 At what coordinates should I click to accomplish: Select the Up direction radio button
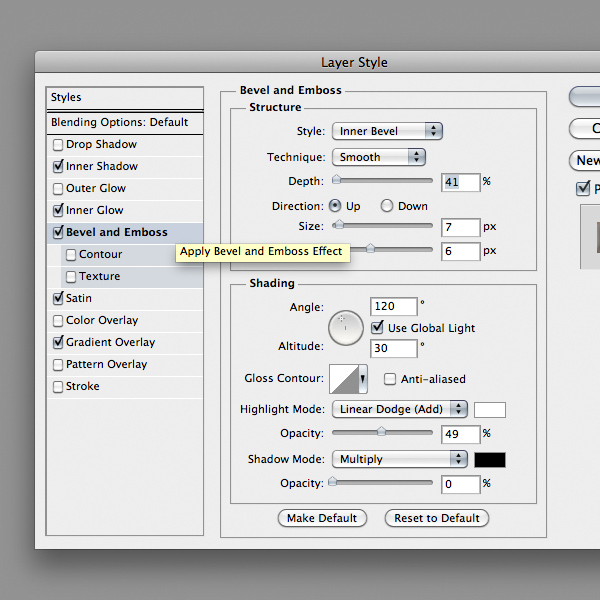[335, 206]
